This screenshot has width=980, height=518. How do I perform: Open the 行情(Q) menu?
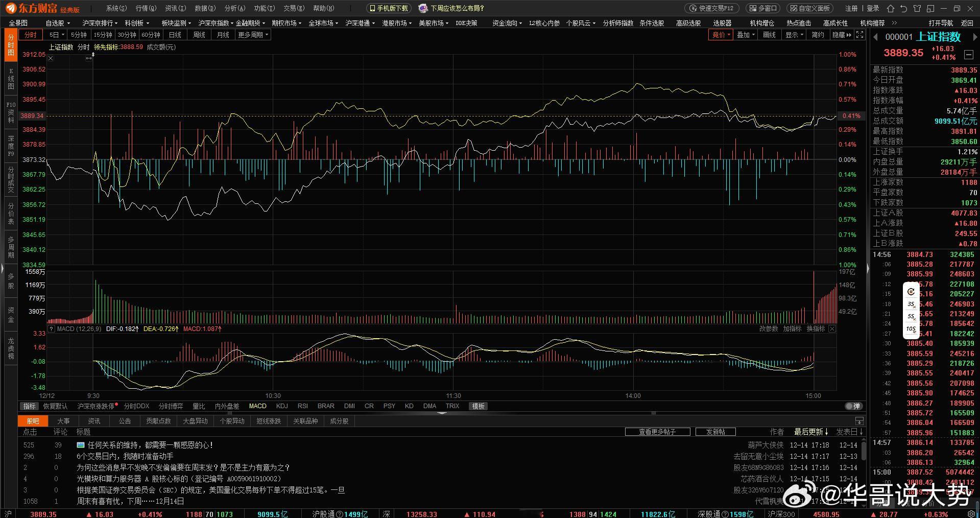tap(146, 8)
